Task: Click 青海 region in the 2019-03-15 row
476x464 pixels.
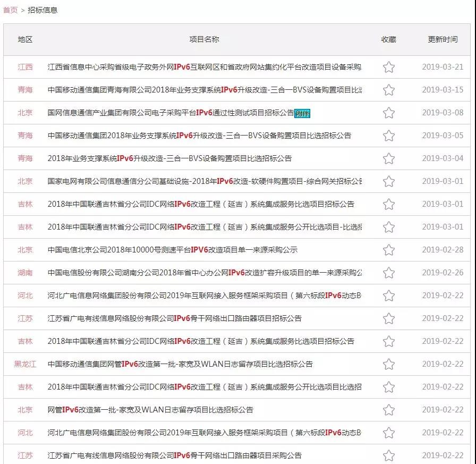Action: pyautogui.click(x=25, y=90)
